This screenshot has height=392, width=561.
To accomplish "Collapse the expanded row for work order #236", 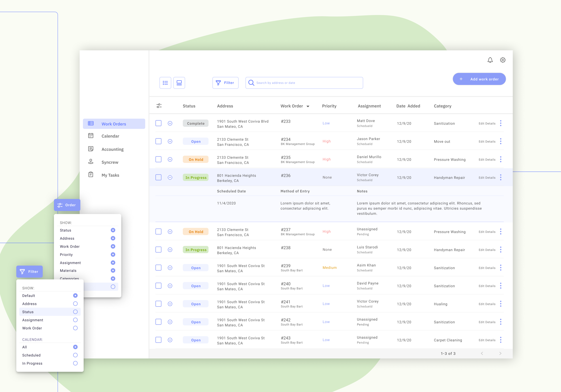I will pos(170,177).
